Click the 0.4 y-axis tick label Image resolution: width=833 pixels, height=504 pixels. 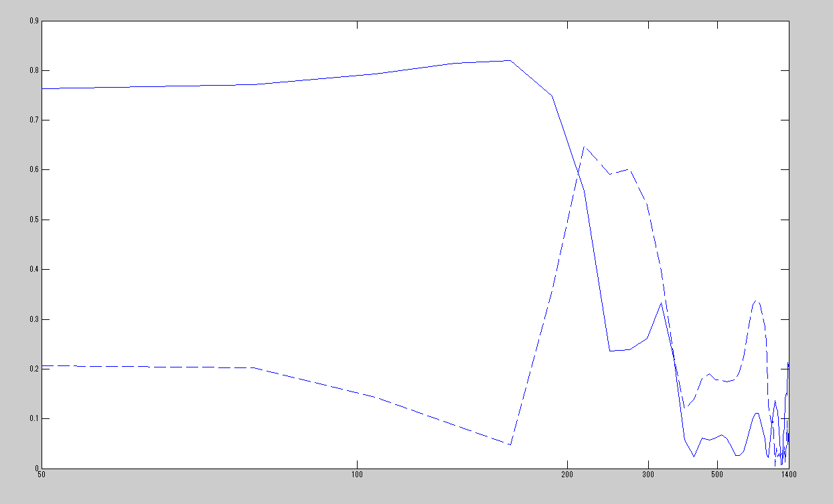point(33,269)
